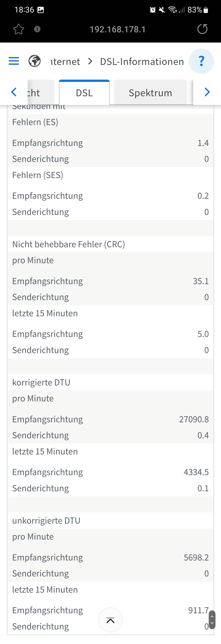Switch to the Spektrum tab
This screenshot has width=221, height=644.
tap(150, 93)
